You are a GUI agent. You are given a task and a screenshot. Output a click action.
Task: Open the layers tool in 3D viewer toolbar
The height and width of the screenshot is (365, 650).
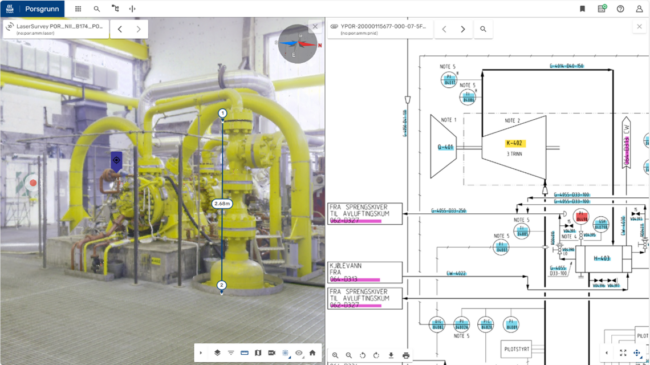point(217,353)
